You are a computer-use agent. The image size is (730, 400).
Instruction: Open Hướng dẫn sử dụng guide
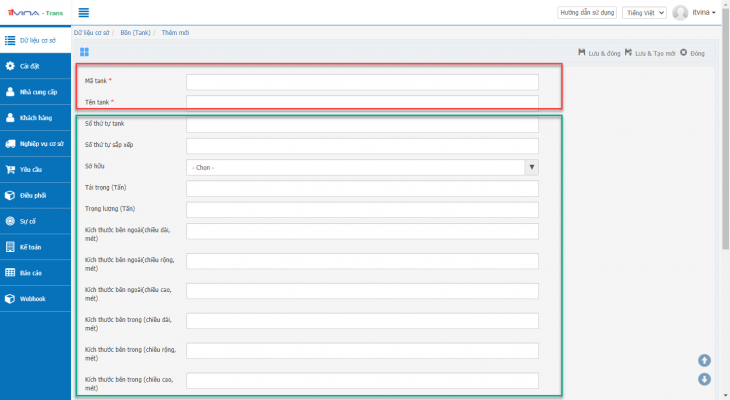[587, 13]
